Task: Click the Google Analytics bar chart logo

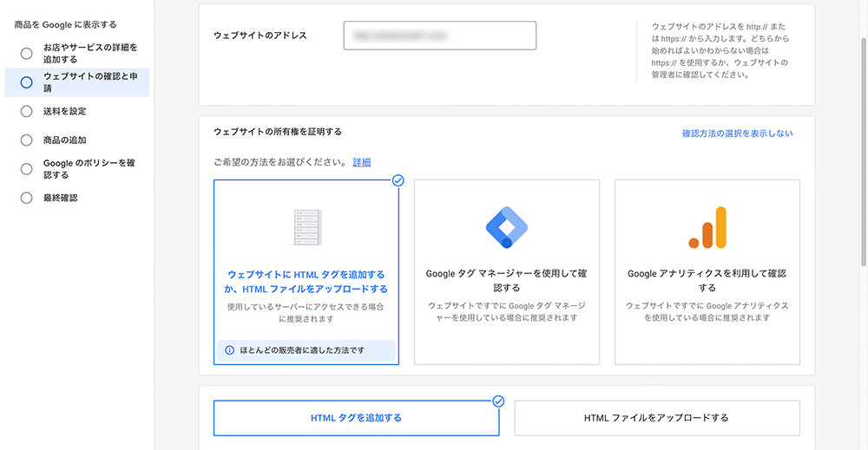Action: 707,227
